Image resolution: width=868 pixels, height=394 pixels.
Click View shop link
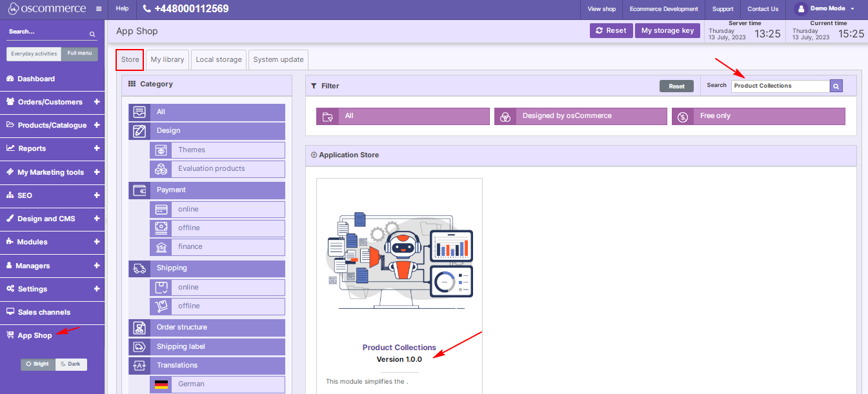click(x=602, y=9)
